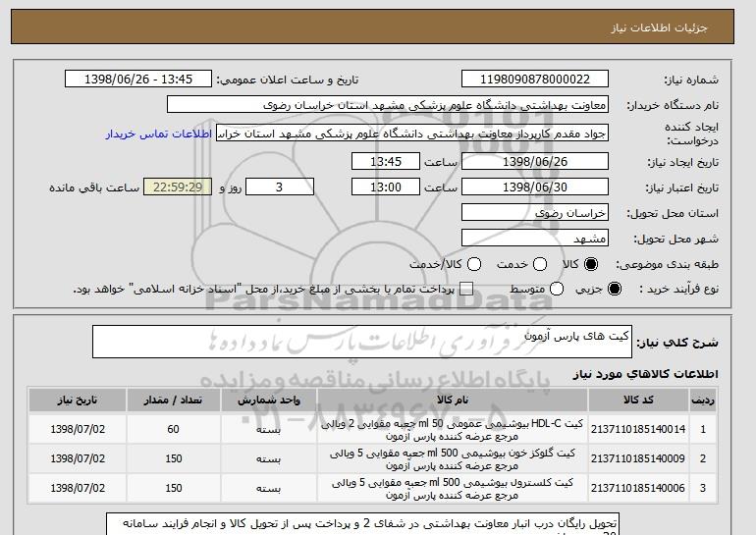Click the تعداد / مقدار column header
Viewport: 756px width, 535px height.
coord(174,401)
